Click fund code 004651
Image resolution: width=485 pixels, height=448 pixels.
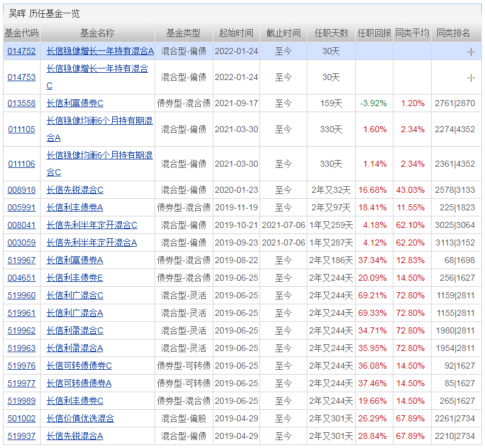(x=21, y=278)
